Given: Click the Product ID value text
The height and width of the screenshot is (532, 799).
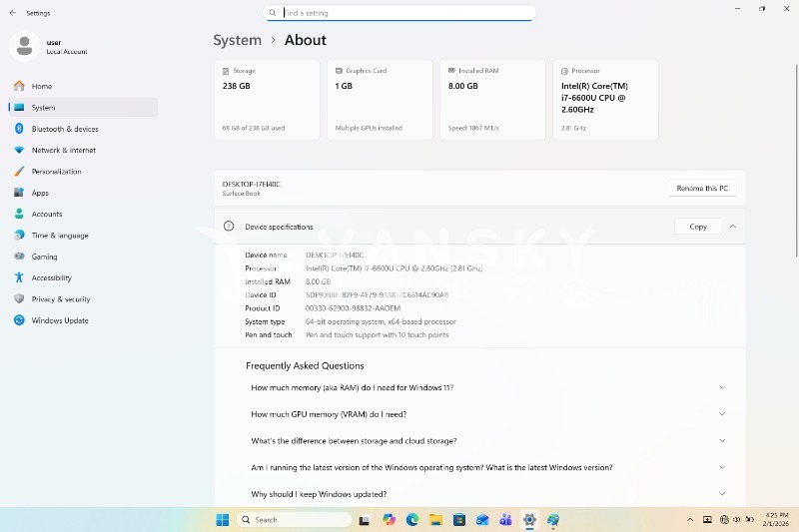Looking at the screenshot, I should click(x=353, y=308).
